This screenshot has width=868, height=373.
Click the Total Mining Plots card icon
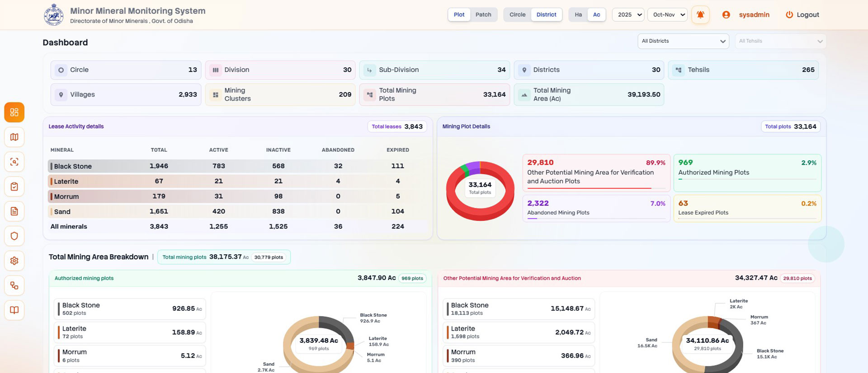(370, 95)
